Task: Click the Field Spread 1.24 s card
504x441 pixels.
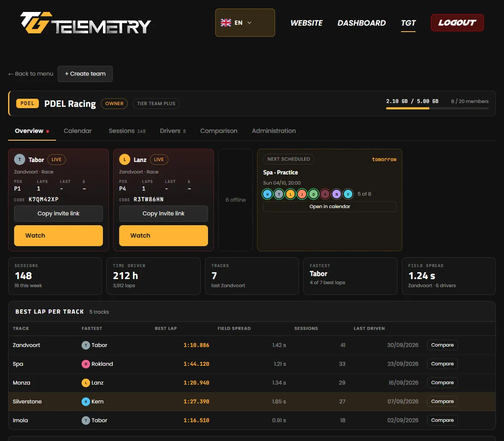Action: pos(449,276)
